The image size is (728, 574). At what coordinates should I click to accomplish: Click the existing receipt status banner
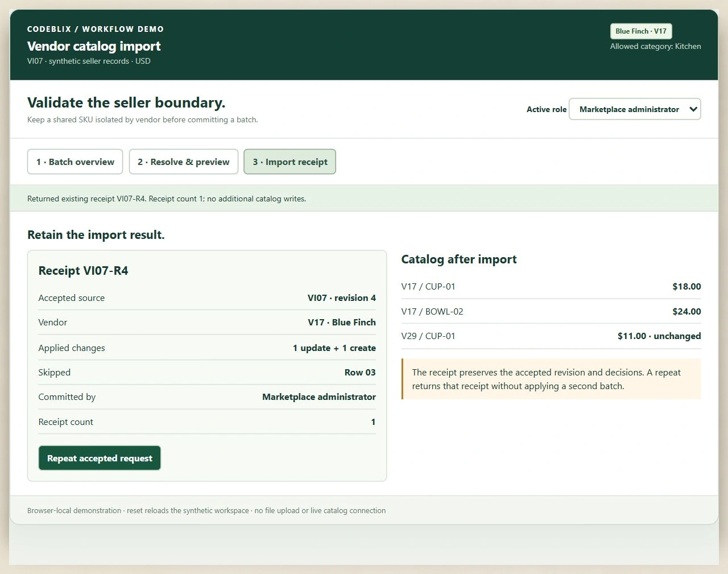coord(364,199)
